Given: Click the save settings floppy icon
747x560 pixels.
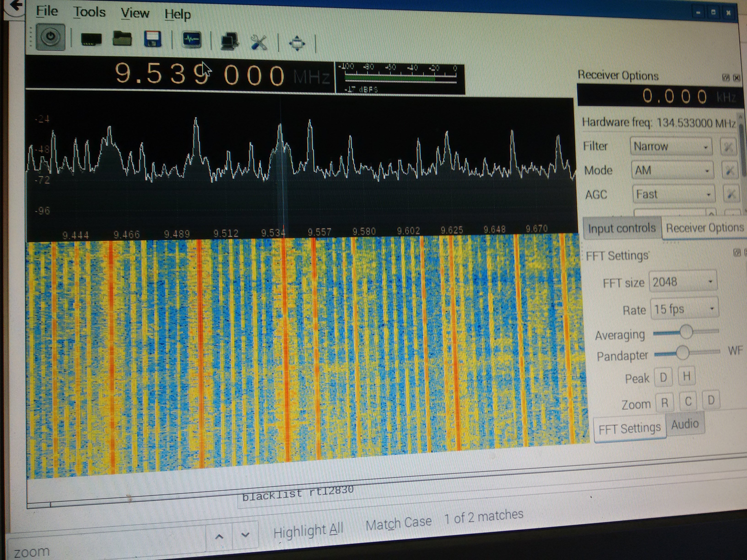Looking at the screenshot, I should click(x=152, y=39).
